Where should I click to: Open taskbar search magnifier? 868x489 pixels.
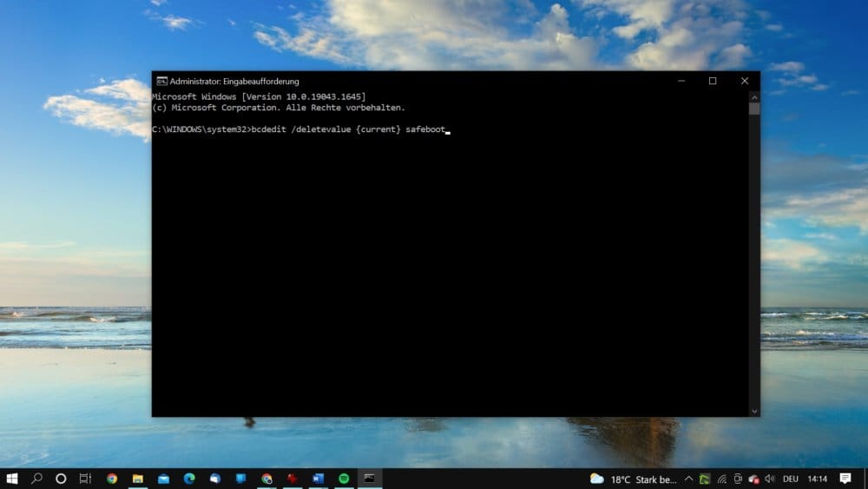click(x=36, y=479)
